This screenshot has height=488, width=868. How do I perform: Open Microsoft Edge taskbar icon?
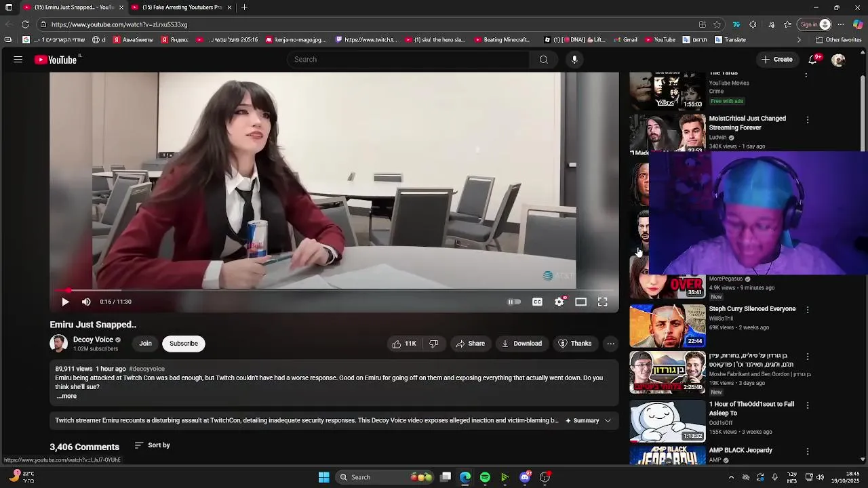[465, 477]
